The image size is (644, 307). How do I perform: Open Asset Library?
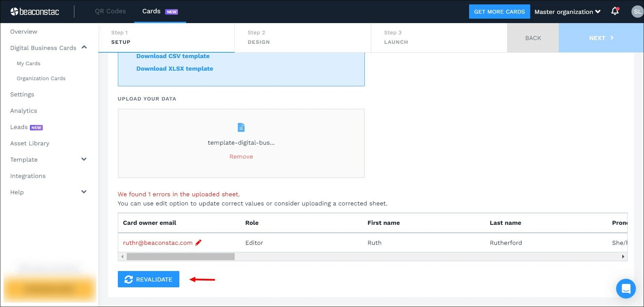(30, 143)
